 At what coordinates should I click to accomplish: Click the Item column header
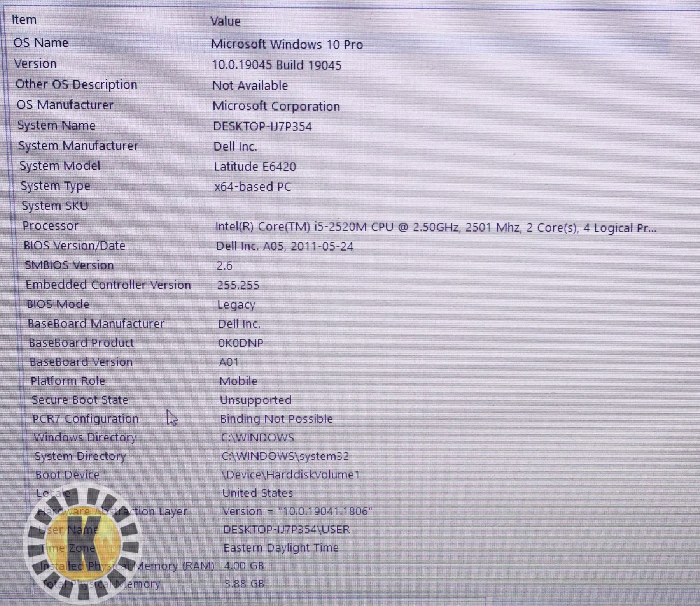click(x=24, y=20)
